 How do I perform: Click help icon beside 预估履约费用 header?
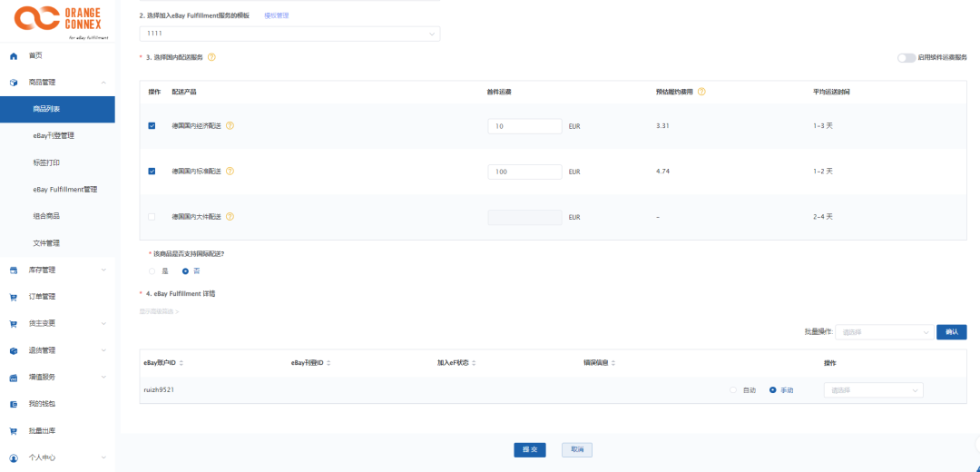click(x=701, y=92)
